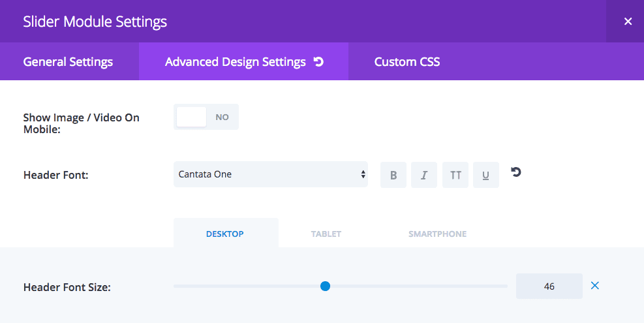Reset header font style settings
The image size is (644, 323).
click(x=516, y=172)
